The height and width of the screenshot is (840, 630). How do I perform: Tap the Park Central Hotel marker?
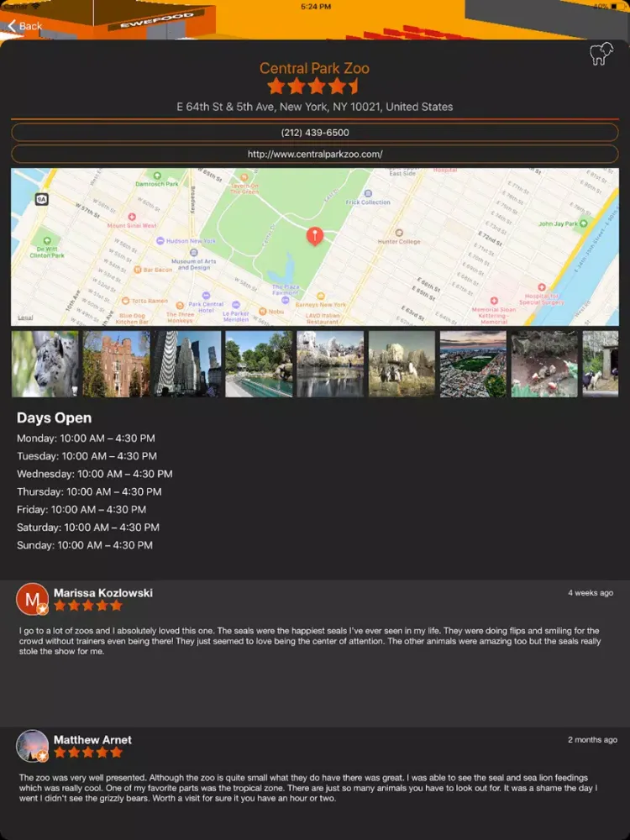point(206,296)
